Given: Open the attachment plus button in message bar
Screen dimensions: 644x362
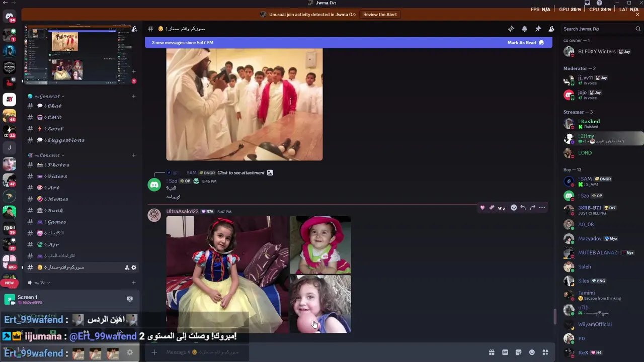Looking at the screenshot, I should tap(154, 352).
